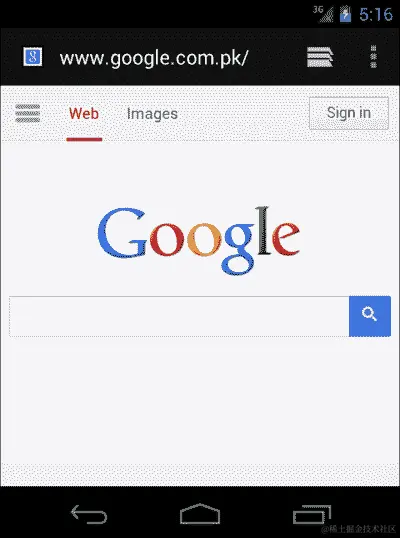400x538 pixels.
Task: Tap the Android home navigation button
Action: click(x=200, y=514)
